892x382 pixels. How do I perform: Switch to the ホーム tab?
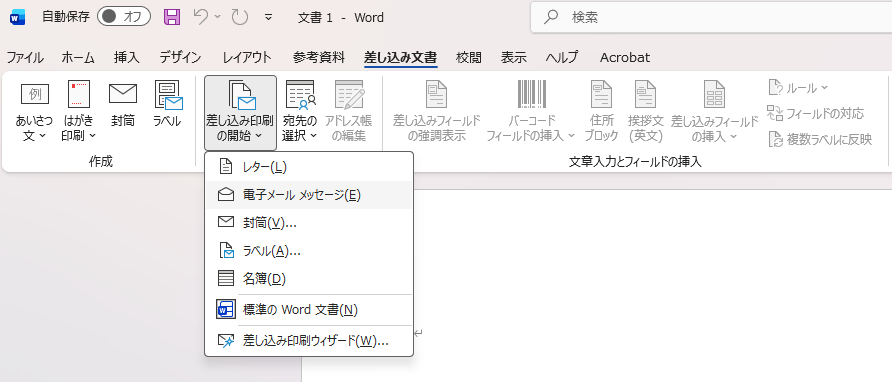78,57
